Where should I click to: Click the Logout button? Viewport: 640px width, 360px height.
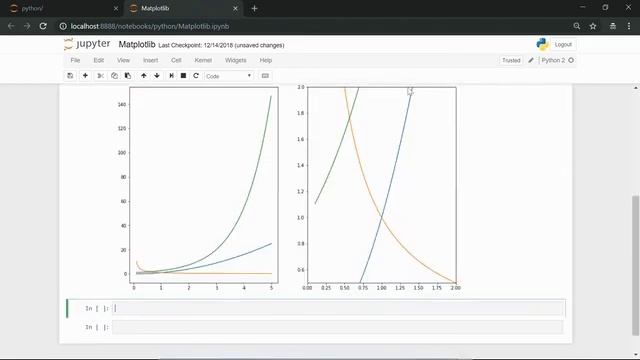[x=563, y=44]
